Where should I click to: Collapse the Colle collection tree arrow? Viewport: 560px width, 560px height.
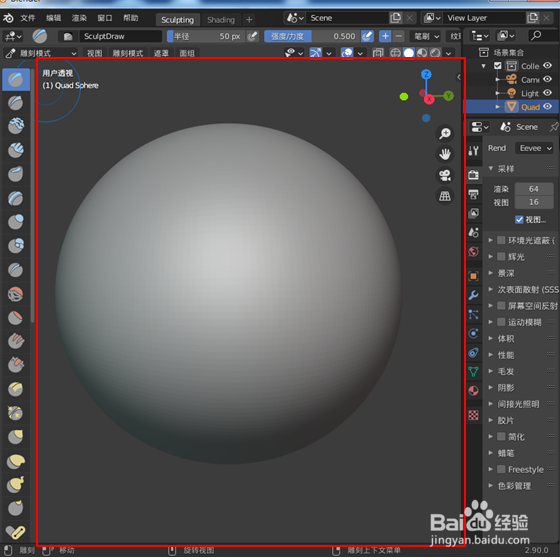pyautogui.click(x=484, y=66)
